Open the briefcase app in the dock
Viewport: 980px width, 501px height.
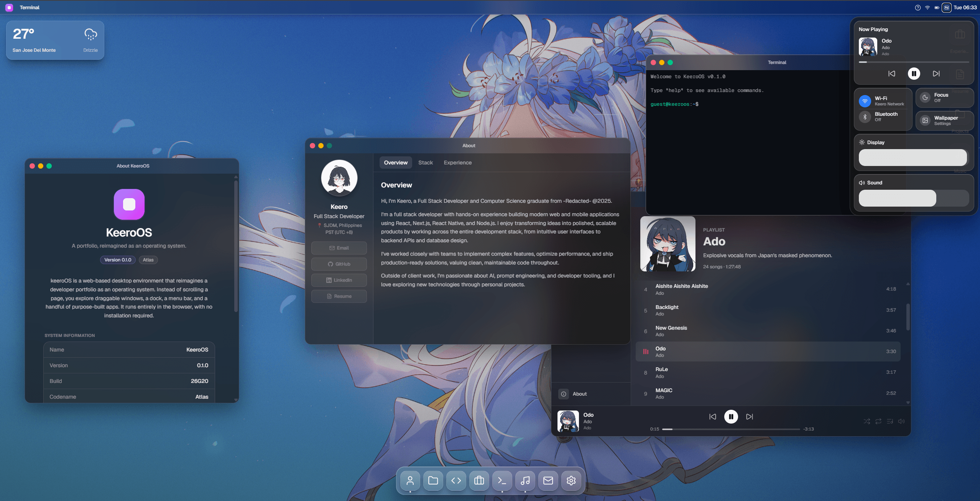click(479, 480)
